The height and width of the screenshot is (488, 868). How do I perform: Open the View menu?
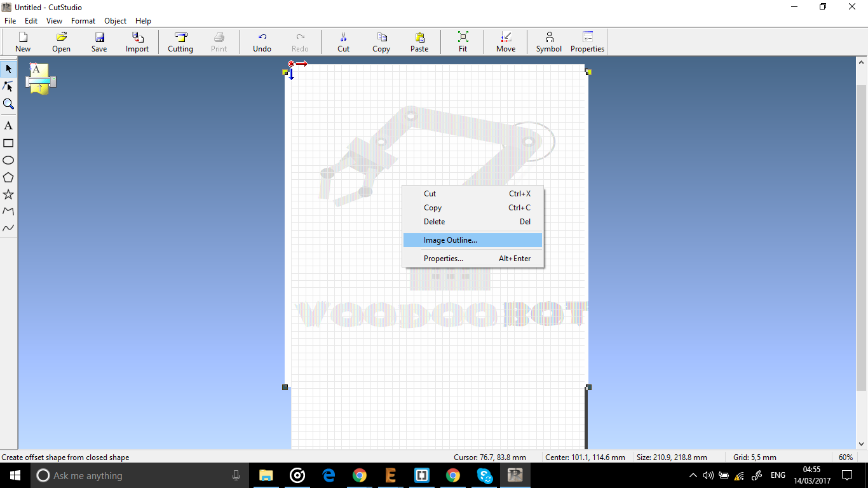pos(54,21)
